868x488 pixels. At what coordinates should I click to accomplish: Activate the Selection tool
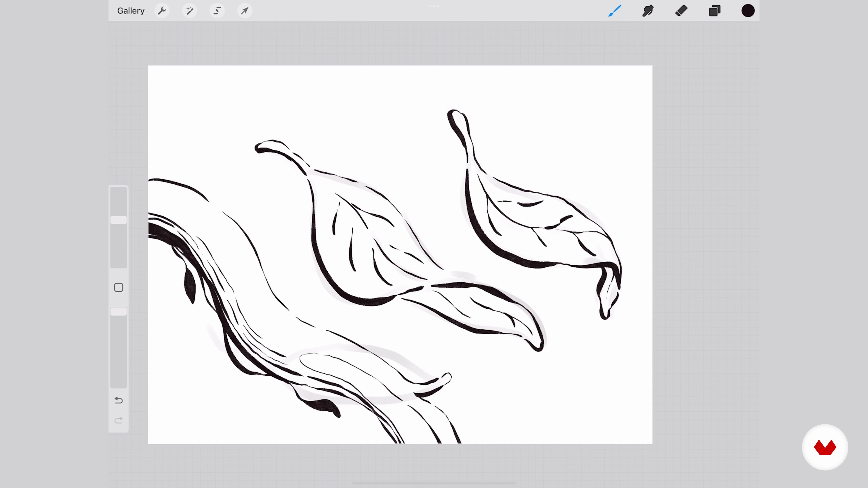[x=217, y=11]
